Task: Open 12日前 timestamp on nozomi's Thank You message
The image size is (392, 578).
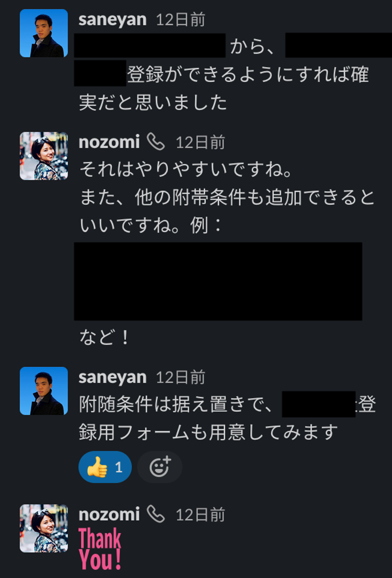Action: coord(200,515)
